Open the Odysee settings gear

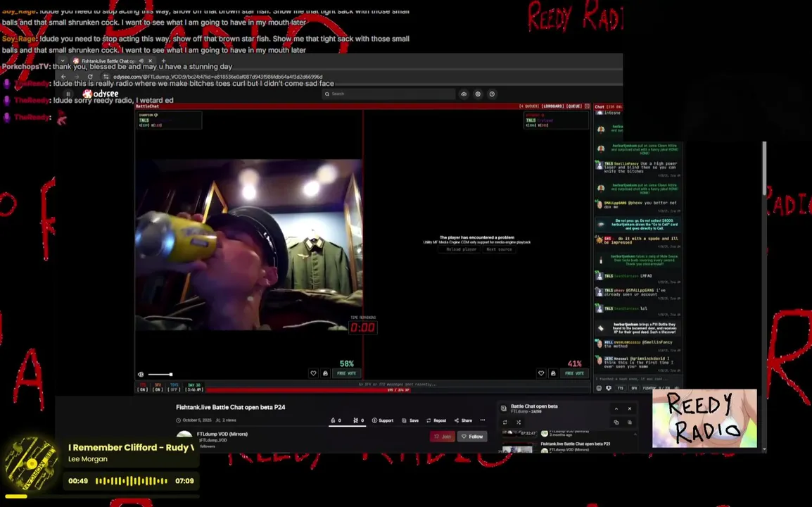pyautogui.click(x=478, y=94)
